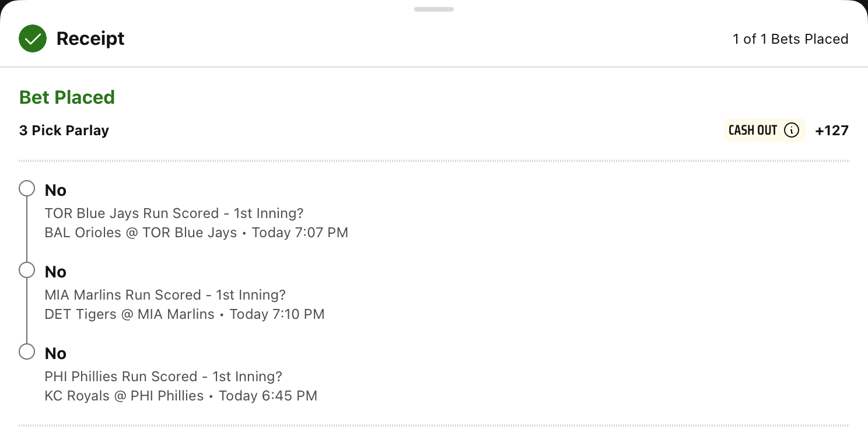This screenshot has width=868, height=429.
Task: Click the green Bet Placed heading
Action: [67, 97]
